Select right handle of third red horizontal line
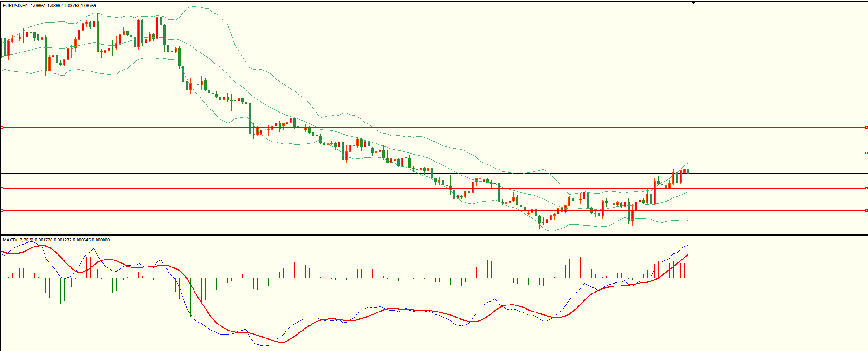This screenshot has width=868, height=351. 866,188
